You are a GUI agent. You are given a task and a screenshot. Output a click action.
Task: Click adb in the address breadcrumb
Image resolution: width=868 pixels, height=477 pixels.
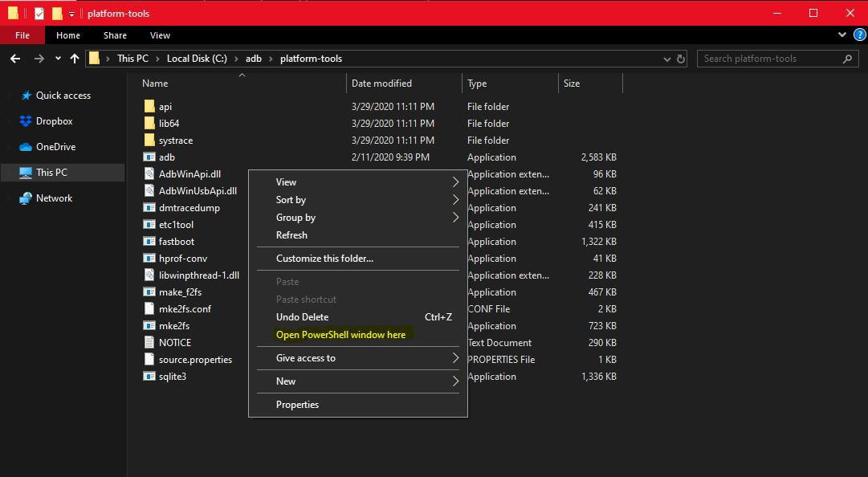coord(254,59)
